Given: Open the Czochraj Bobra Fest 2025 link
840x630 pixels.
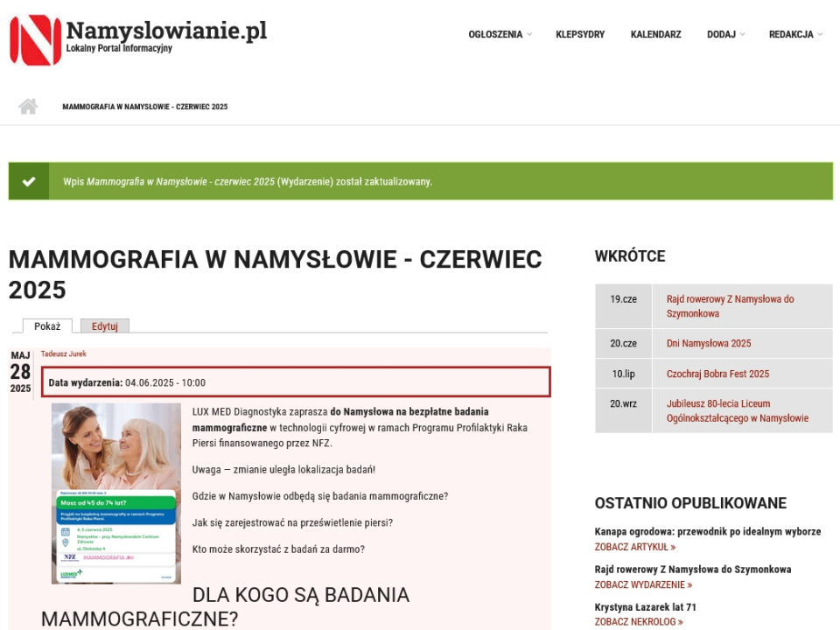Looking at the screenshot, I should click(x=717, y=374).
